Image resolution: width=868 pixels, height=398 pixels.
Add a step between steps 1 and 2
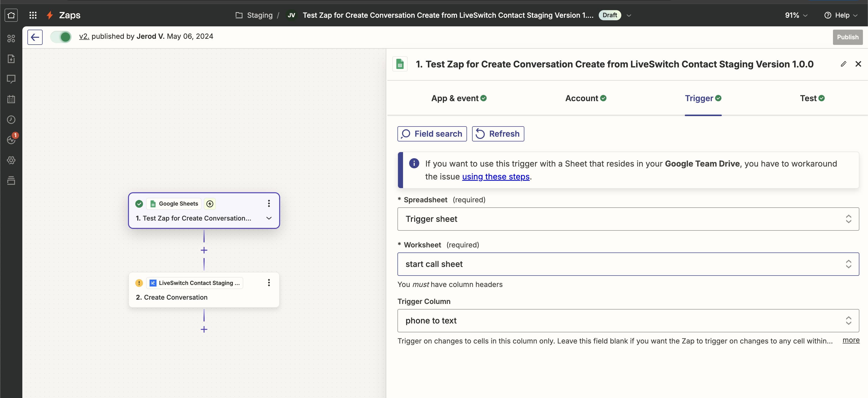204,250
